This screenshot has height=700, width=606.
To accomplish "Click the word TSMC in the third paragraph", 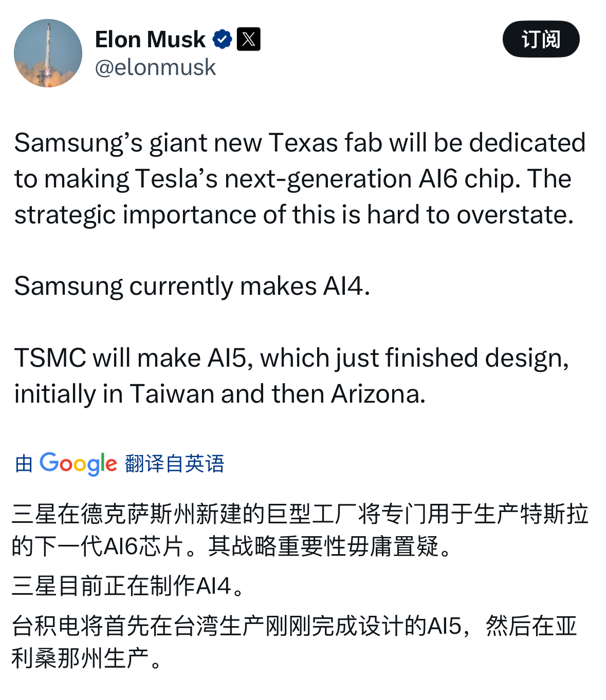I will click(x=52, y=357).
